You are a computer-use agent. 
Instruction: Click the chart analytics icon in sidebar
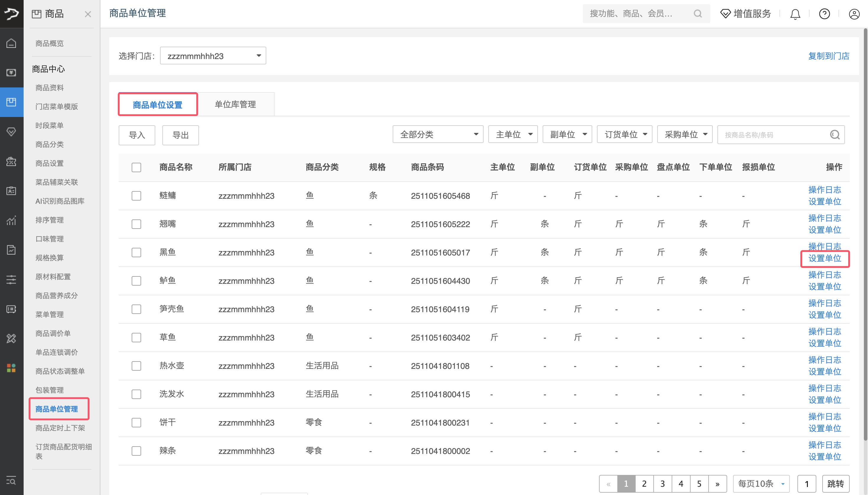tap(11, 221)
